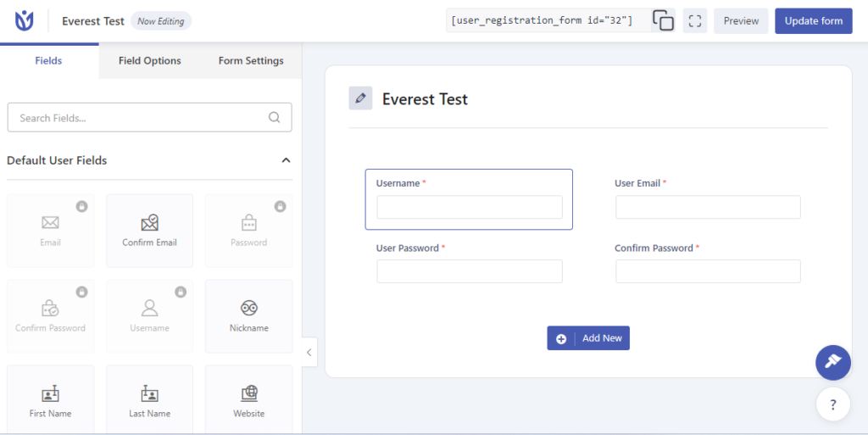Open the Form Settings tab
868x435 pixels.
tap(251, 61)
